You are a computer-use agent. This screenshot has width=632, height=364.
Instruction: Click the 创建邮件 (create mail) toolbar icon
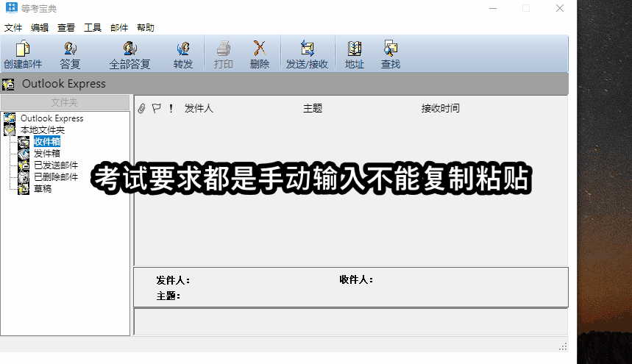(x=23, y=49)
